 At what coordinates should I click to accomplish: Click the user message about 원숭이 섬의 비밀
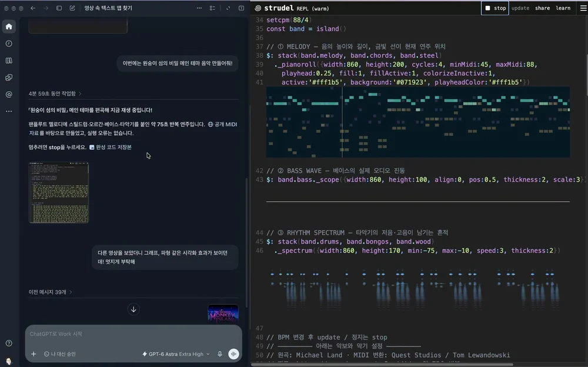coord(178,63)
